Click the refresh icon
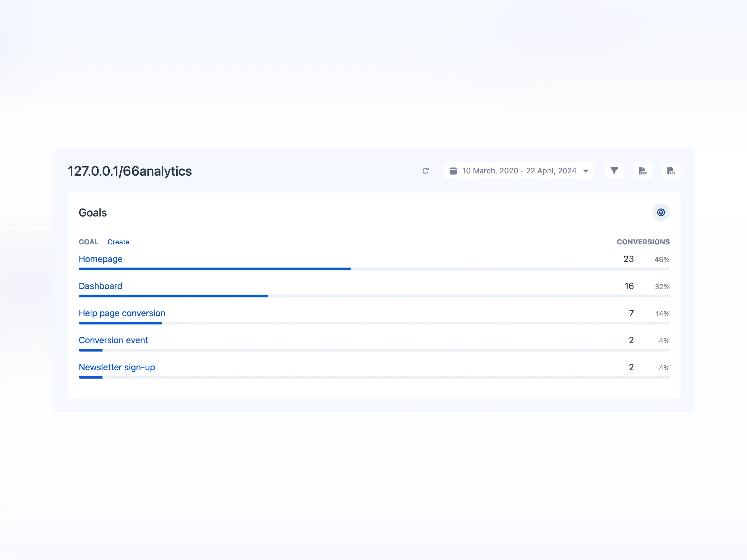Screen dimensions: 747x560 426,171
